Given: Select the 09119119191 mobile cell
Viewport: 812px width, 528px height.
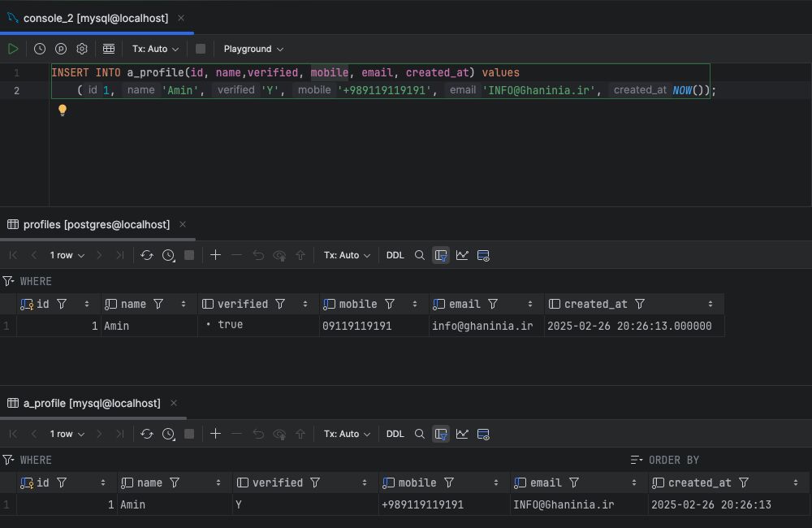Looking at the screenshot, I should tap(374, 326).
